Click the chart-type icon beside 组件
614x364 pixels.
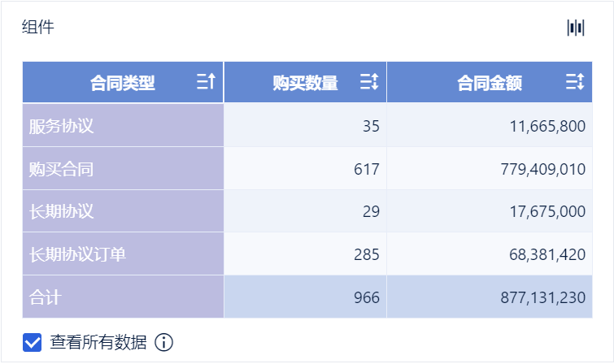click(576, 28)
